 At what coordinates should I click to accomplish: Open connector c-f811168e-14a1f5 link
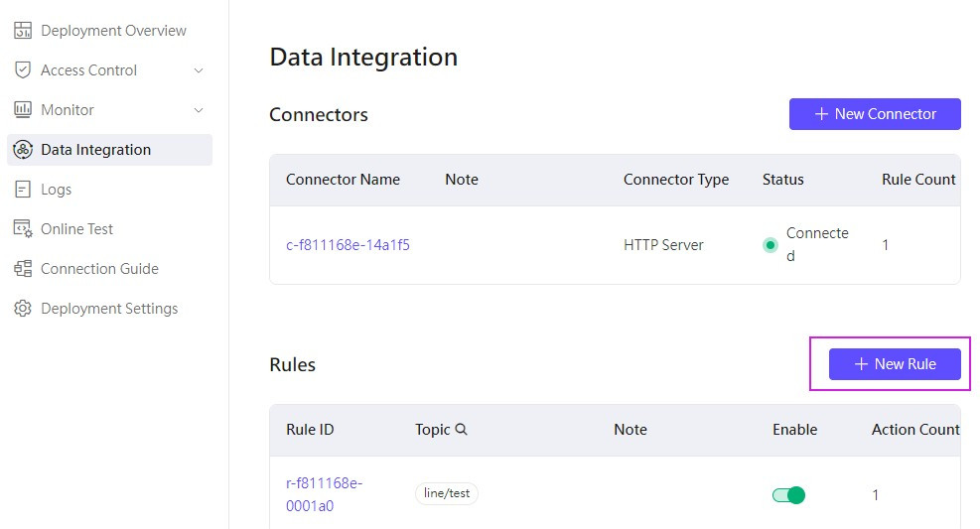[x=348, y=245]
